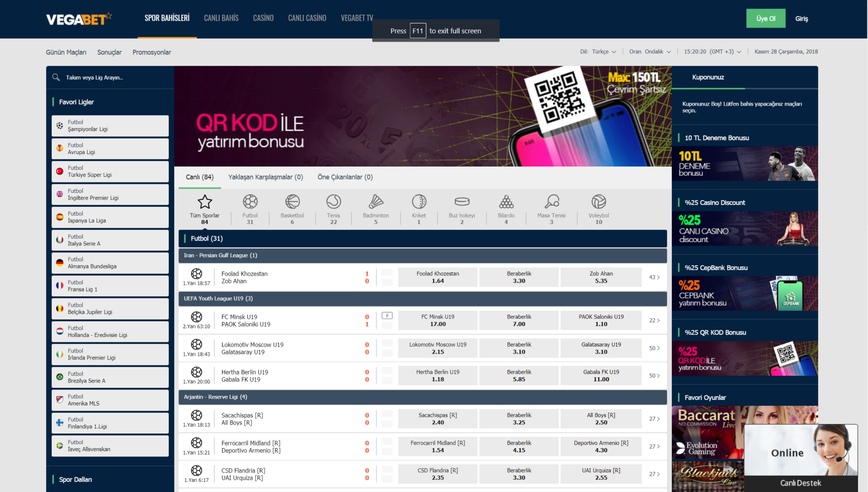Choose the Voleybol ball icon

[x=599, y=202]
